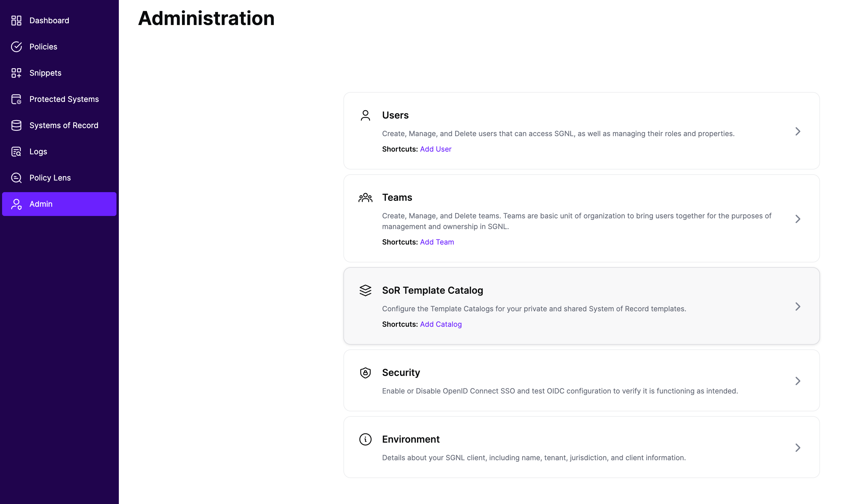Image resolution: width=862 pixels, height=504 pixels.
Task: Click the Policy Lens magnifier icon
Action: coord(16,178)
